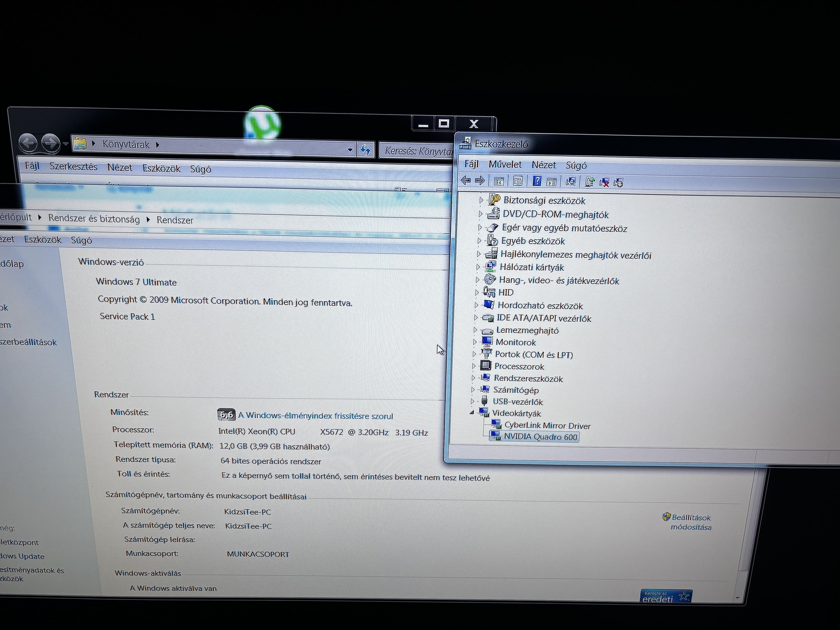Open the Eszközök menu in Könyvtárak Explorer window
This screenshot has height=630, width=840.
(161, 168)
